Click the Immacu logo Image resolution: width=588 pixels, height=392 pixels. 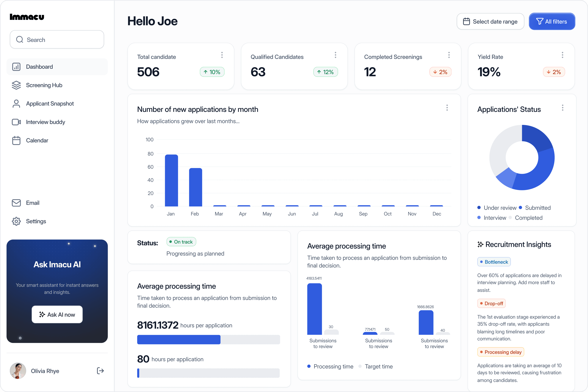[27, 17]
